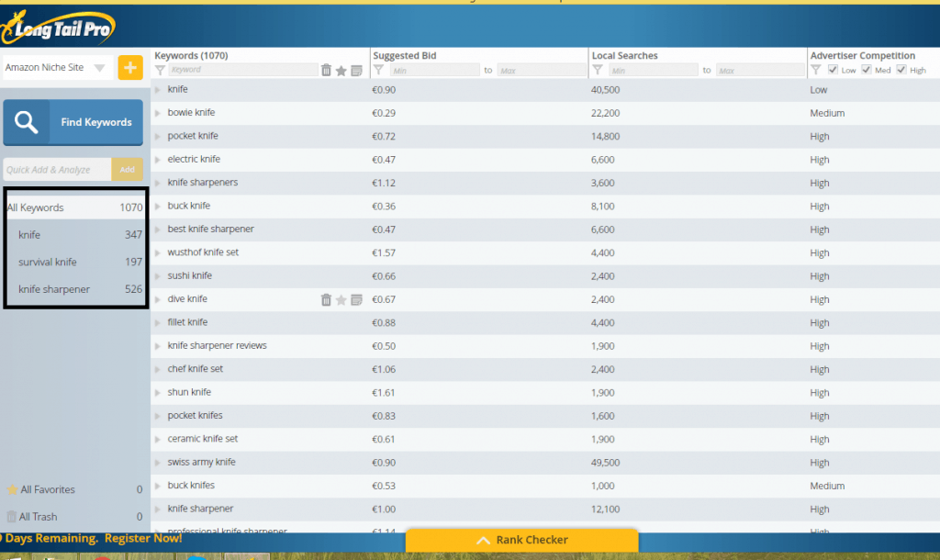Viewport: 940px width, 560px height.
Task: Star the dive knife keyword
Action: [342, 298]
